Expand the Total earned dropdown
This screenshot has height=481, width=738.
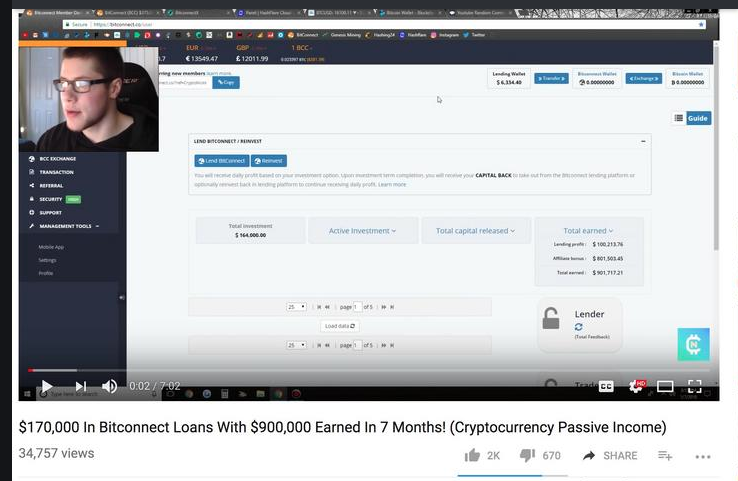(588, 231)
